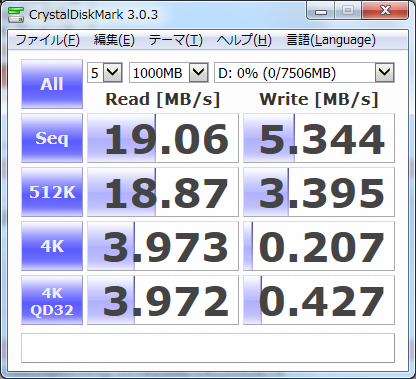416x379 pixels.
Task: Run all benchmarks with All button
Action: tap(52, 84)
